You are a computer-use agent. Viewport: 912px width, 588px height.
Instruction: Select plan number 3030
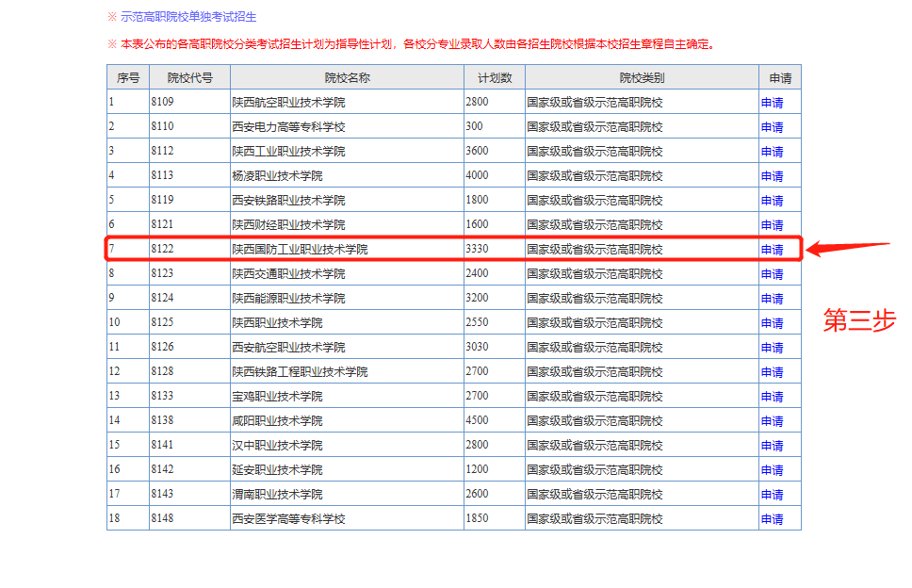point(477,347)
